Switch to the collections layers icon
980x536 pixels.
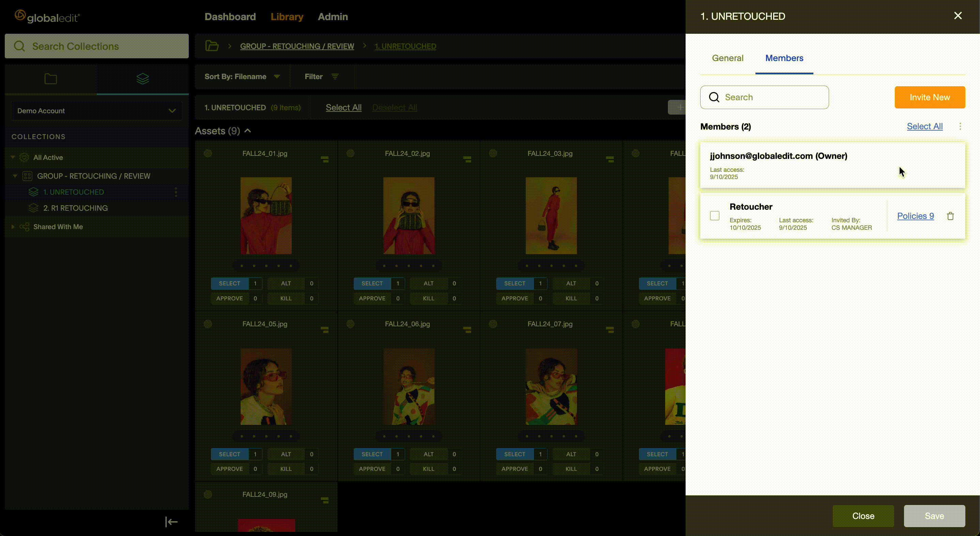point(143,79)
